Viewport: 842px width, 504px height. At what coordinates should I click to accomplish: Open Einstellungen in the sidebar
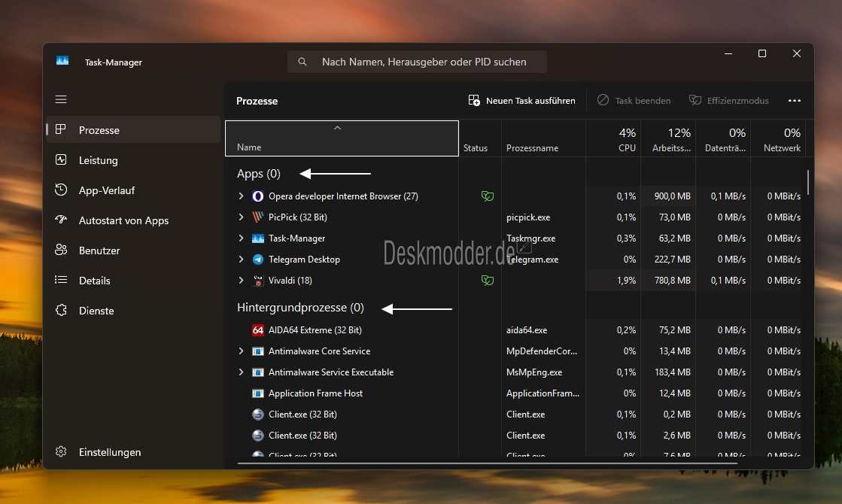pos(133,452)
